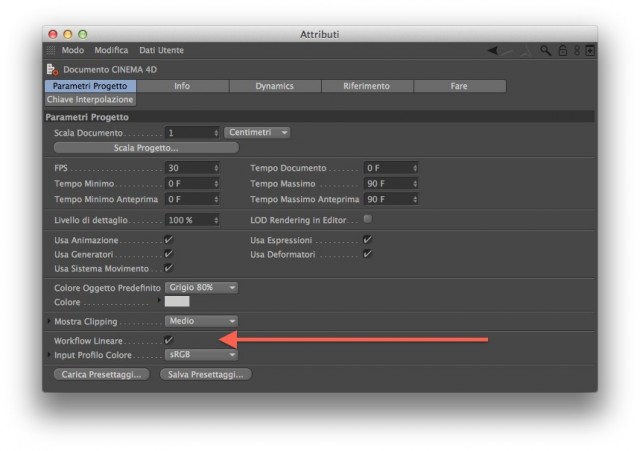Switch to the Dynamics tab
640x451 pixels.
[274, 86]
